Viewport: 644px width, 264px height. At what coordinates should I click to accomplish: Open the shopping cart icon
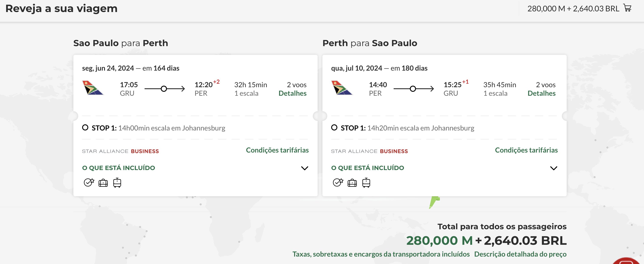click(628, 8)
